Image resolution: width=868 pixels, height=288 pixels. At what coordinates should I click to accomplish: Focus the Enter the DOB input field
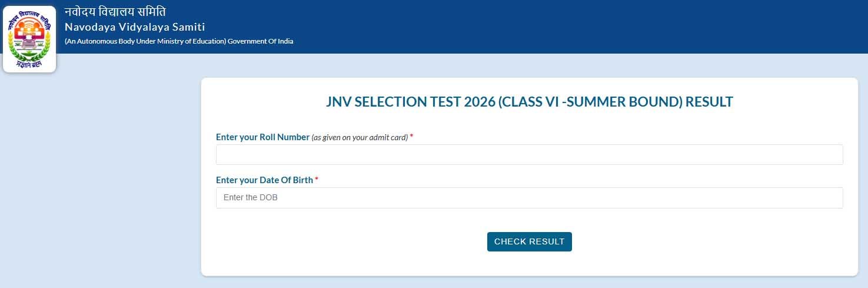click(529, 198)
